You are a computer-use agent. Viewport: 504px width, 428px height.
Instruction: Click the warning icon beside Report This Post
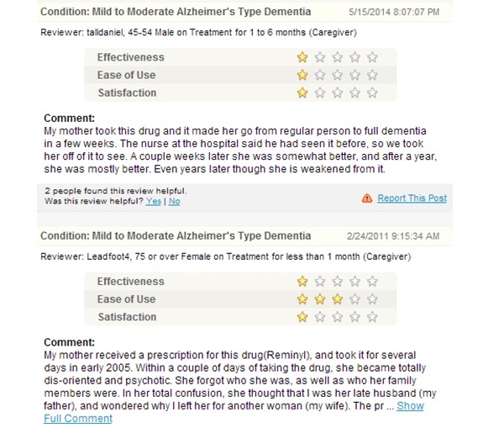pos(367,198)
